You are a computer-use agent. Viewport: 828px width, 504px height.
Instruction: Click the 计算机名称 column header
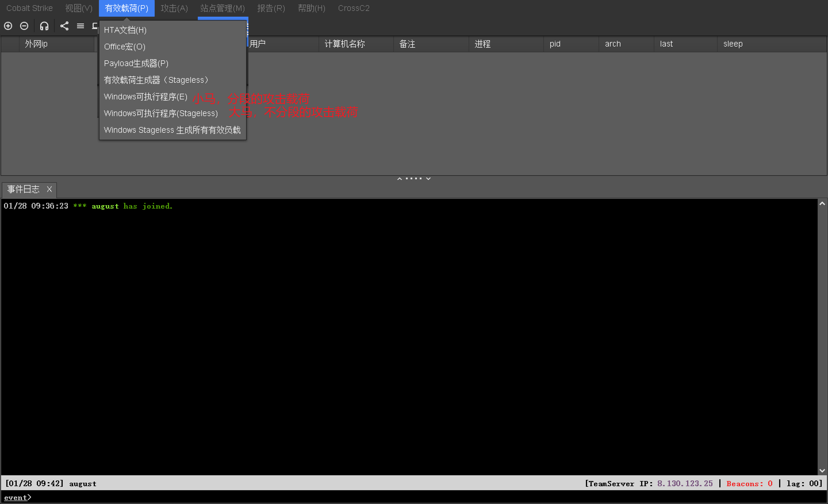coord(344,44)
